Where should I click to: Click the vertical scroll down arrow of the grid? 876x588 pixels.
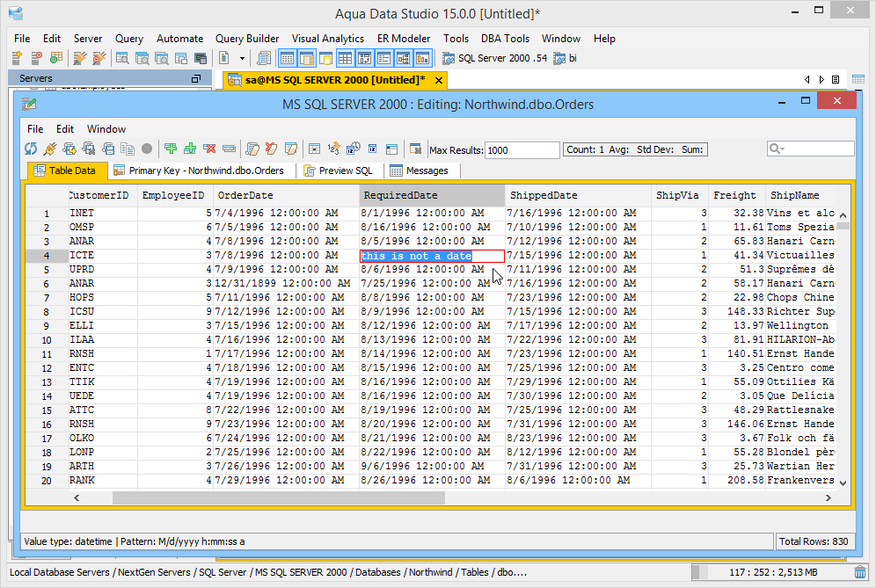(843, 483)
